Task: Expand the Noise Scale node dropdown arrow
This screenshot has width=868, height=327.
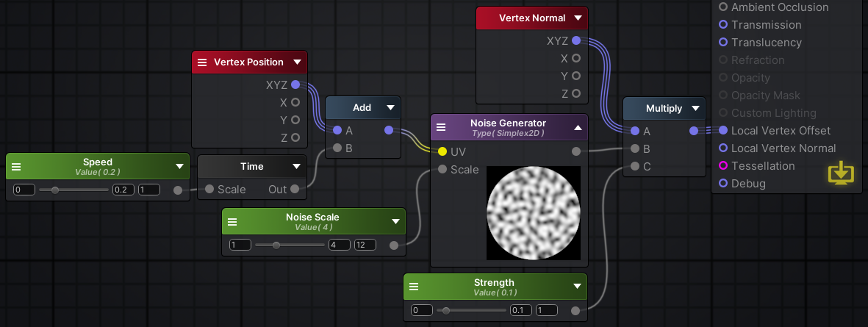Action: point(395,221)
